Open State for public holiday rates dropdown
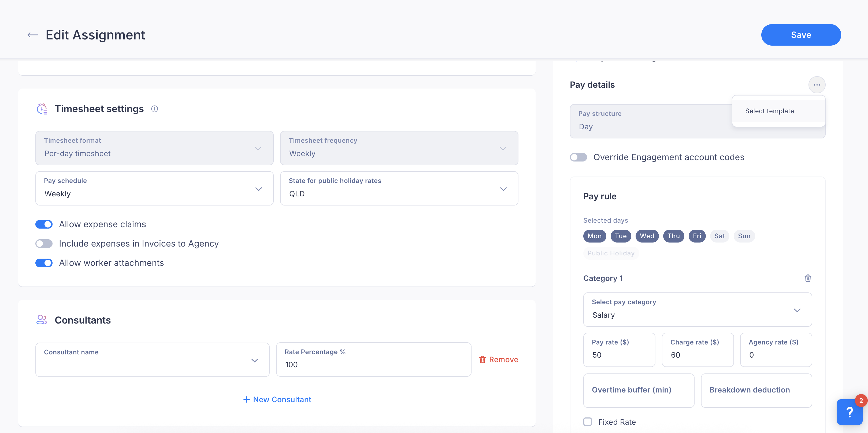868x433 pixels. [399, 188]
